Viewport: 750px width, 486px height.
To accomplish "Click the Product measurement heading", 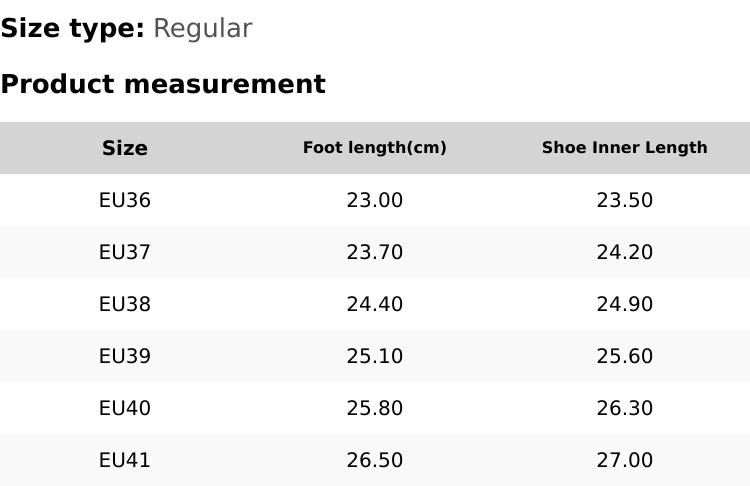I will point(163,84).
